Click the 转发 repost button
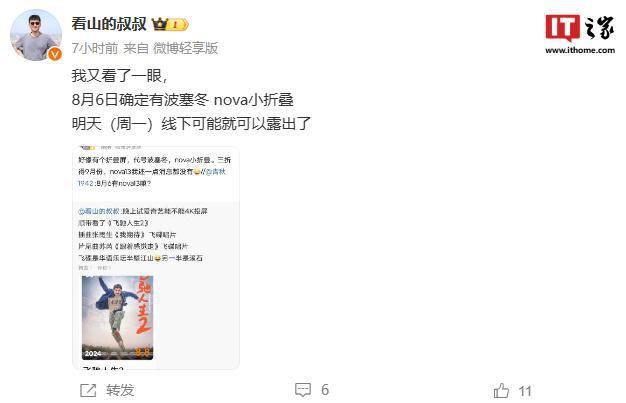Screen dimensions: 626x403 pyautogui.click(x=120, y=390)
